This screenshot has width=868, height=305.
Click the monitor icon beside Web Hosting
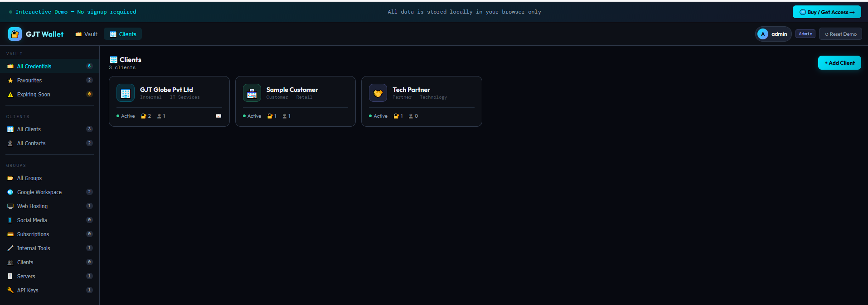[x=10, y=206]
